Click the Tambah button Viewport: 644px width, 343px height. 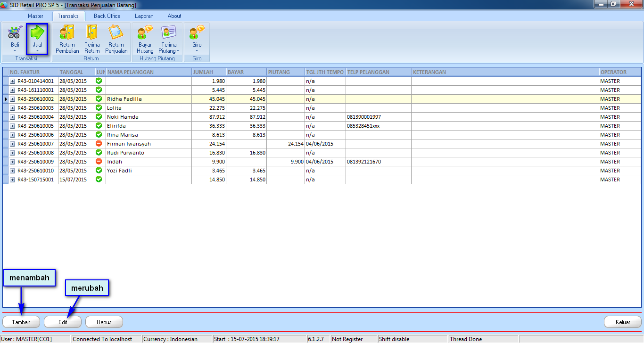pos(21,322)
